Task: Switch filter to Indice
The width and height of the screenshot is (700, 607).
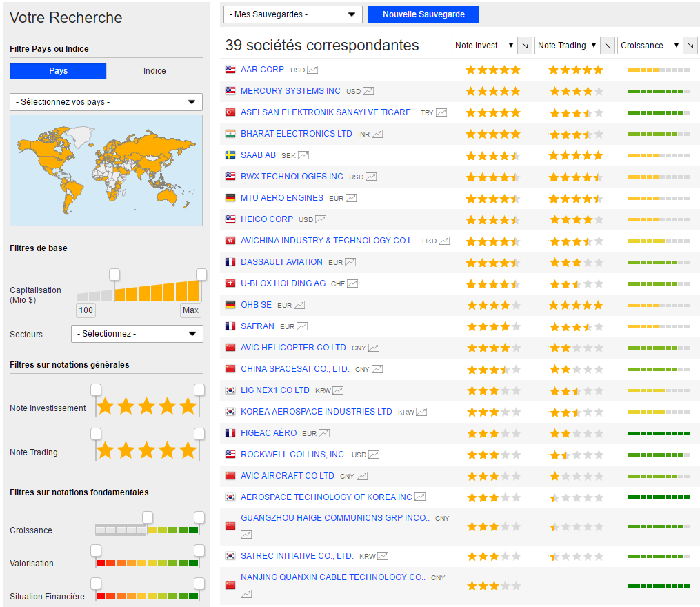Action: pyautogui.click(x=154, y=71)
